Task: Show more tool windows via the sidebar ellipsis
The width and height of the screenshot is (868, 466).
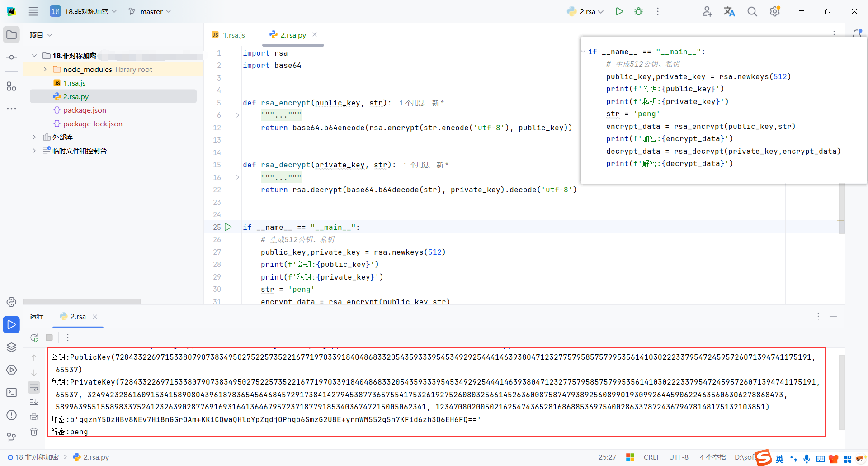Action: (12, 109)
